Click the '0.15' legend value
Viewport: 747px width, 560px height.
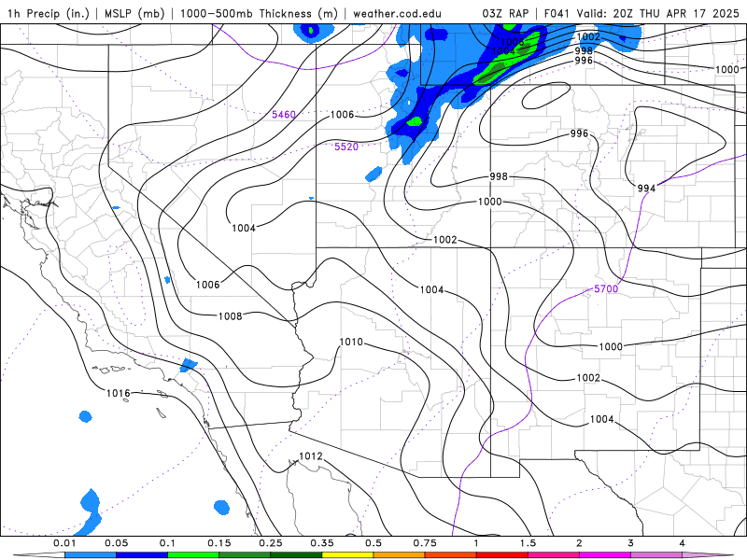(219, 543)
